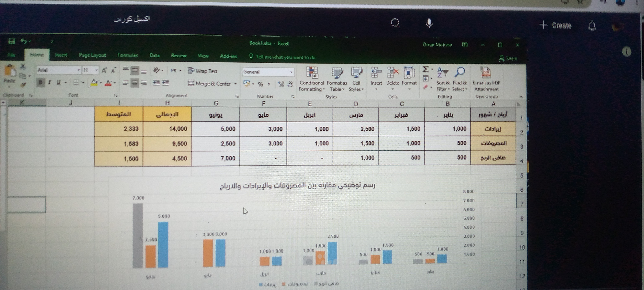Switch to the Page Layout tab

click(x=92, y=55)
